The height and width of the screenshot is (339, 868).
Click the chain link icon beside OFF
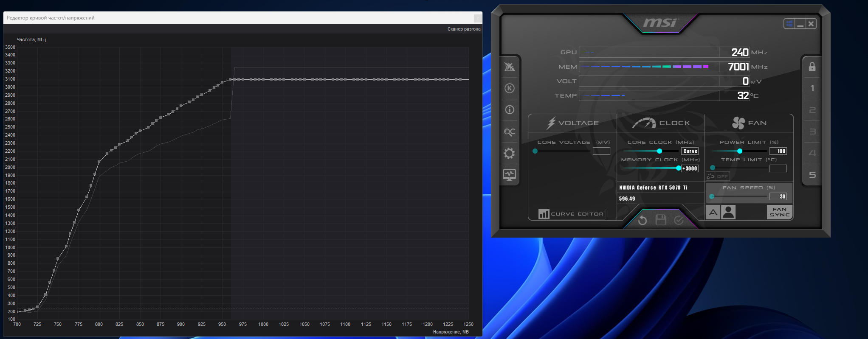[x=710, y=176]
